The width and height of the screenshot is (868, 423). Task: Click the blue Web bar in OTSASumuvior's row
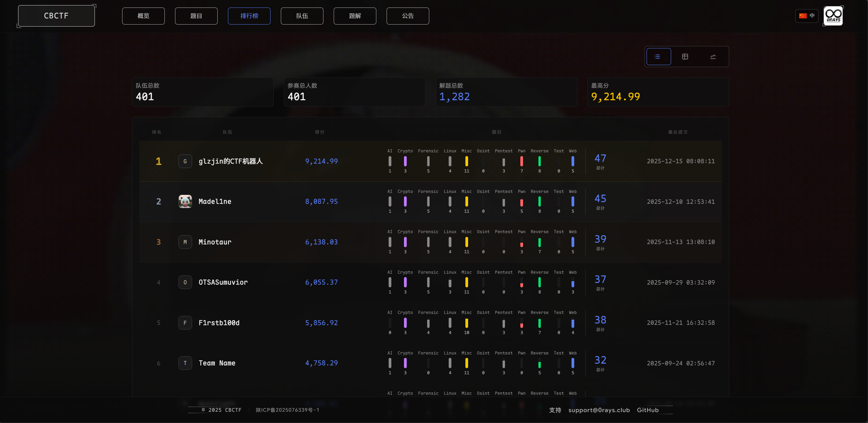pos(573,284)
